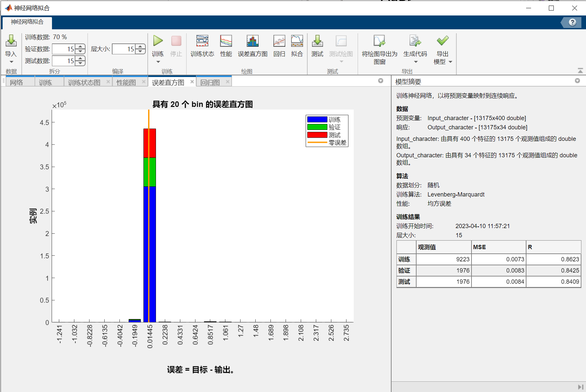586x392 pixels.
Task: Decrease 测试数据 percentage with the down stepper
Action: [80, 63]
